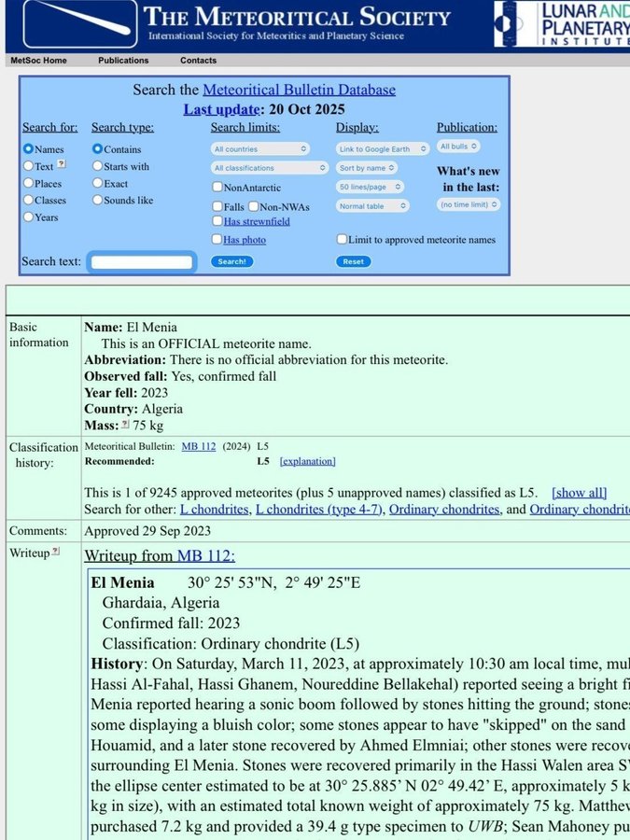The width and height of the screenshot is (630, 840).
Task: Click the Reset button
Action: click(x=353, y=262)
